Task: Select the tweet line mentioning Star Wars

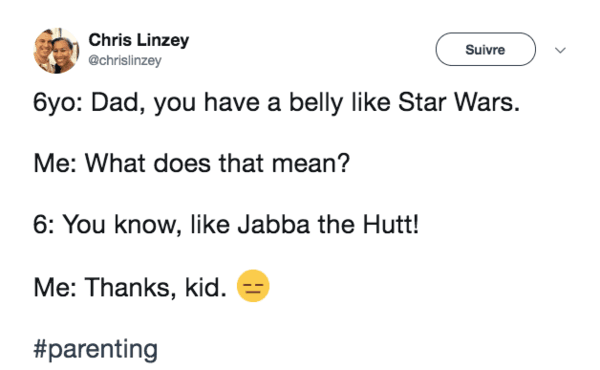Action: tap(277, 103)
